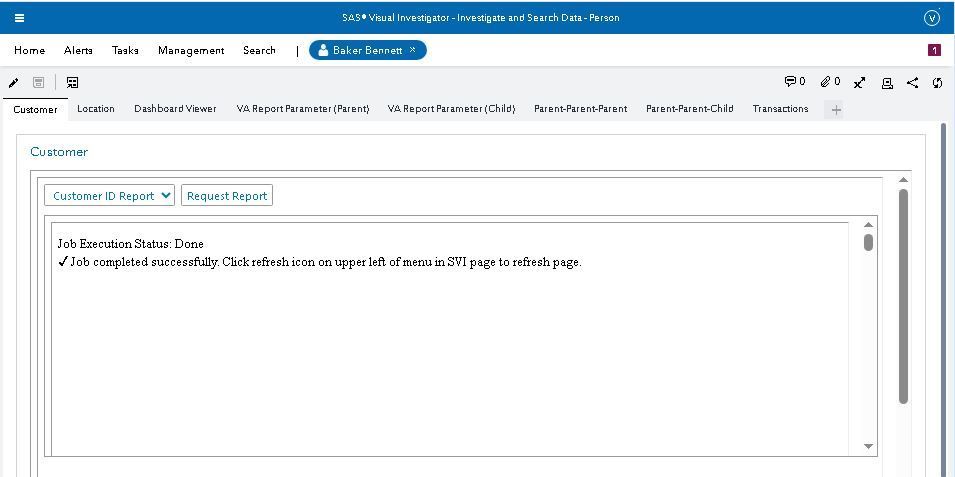Switch to Parent-Parent-Parent tab
This screenshot has height=477, width=955.
(x=580, y=109)
